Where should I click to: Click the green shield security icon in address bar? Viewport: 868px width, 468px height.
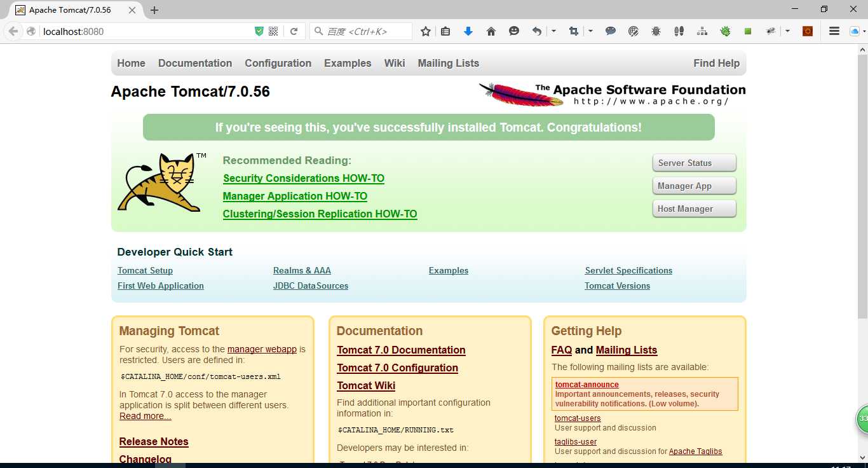click(259, 31)
